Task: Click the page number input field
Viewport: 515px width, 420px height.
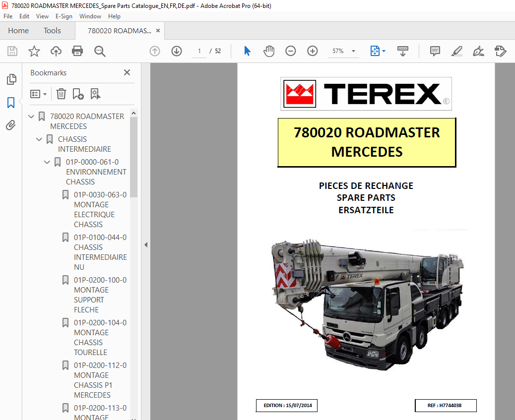Action: click(199, 51)
